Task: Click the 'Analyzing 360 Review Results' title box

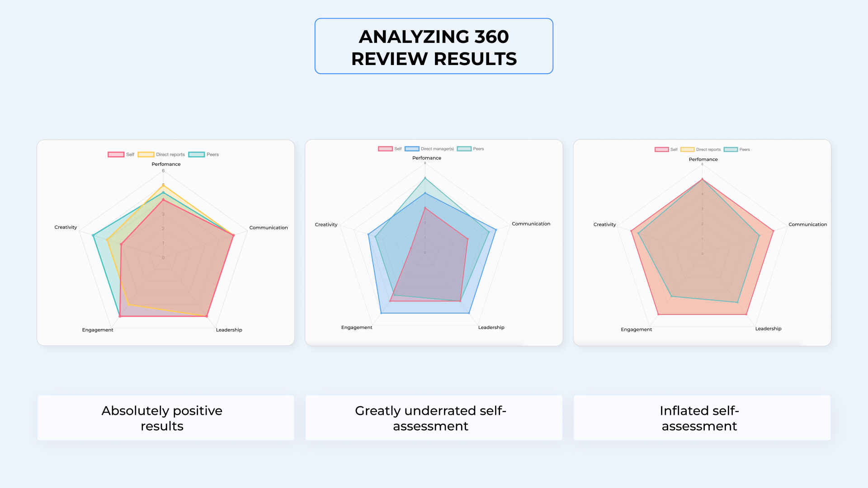Action: 434,47
